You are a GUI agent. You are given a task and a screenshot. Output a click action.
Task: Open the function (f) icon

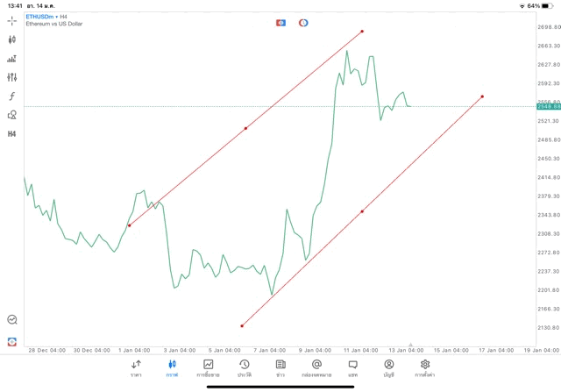11,96
